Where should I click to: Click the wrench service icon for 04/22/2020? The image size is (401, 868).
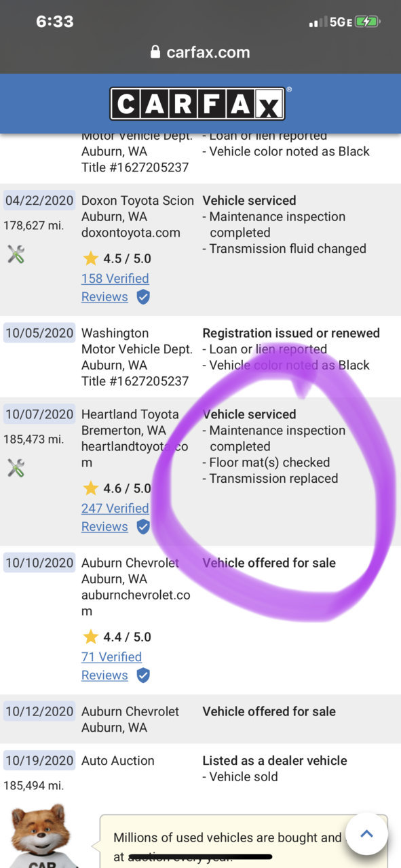tap(16, 255)
